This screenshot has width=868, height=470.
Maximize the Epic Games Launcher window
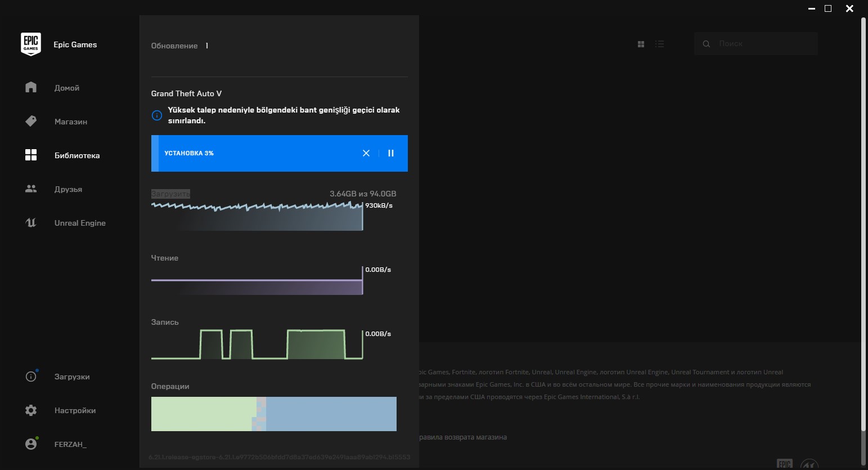point(828,8)
